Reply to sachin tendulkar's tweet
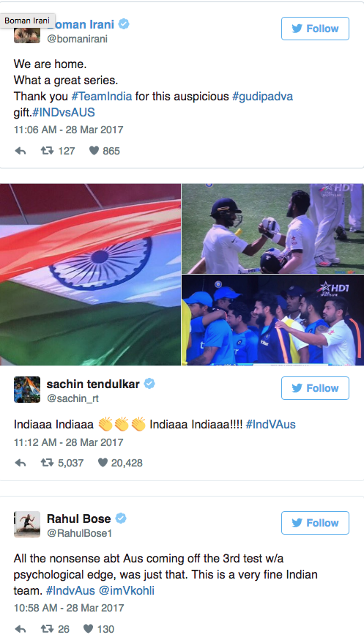This screenshot has width=364, height=643. (x=20, y=463)
